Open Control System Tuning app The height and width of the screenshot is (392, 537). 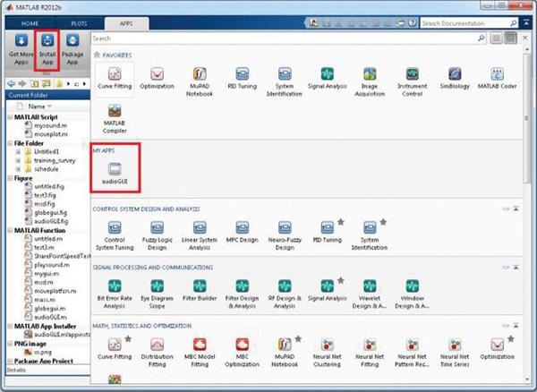(x=115, y=236)
